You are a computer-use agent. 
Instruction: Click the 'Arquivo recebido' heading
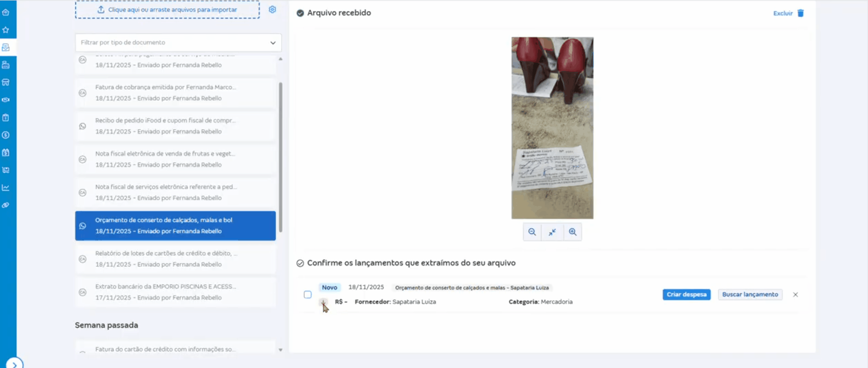(x=339, y=13)
